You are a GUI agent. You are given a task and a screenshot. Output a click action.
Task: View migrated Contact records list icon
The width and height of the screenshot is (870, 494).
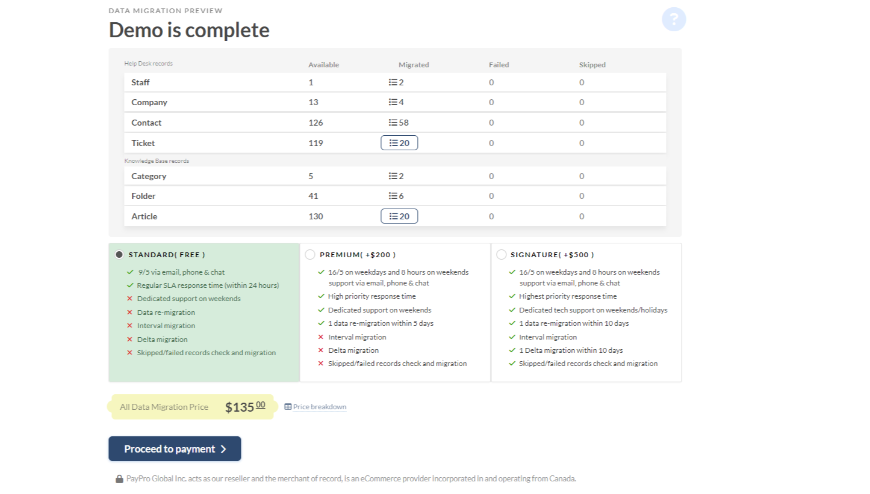click(x=393, y=122)
